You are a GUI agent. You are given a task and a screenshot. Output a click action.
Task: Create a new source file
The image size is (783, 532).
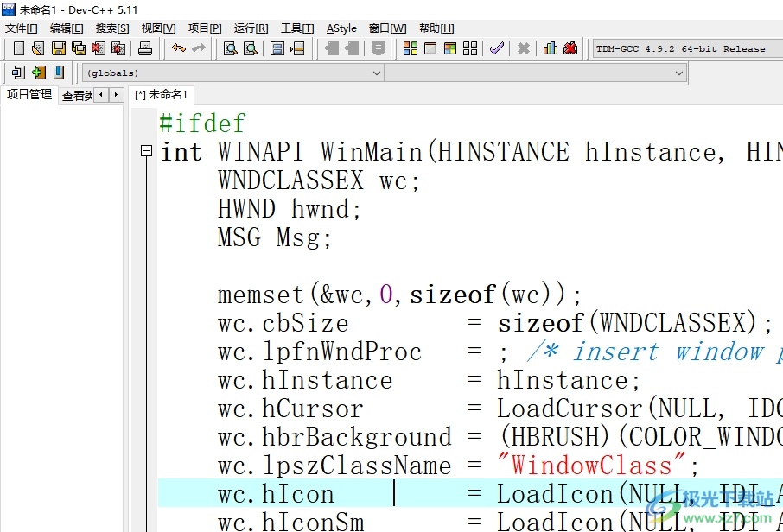click(18, 48)
